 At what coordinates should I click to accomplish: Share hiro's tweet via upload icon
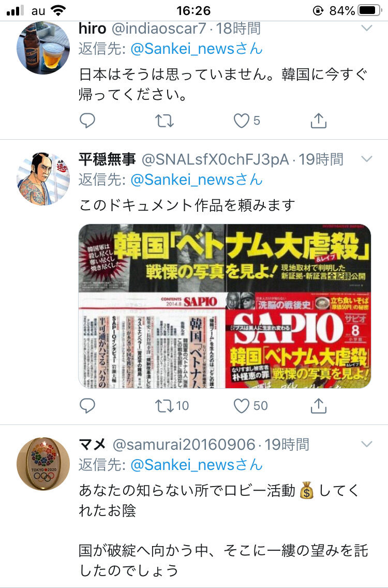[318, 121]
